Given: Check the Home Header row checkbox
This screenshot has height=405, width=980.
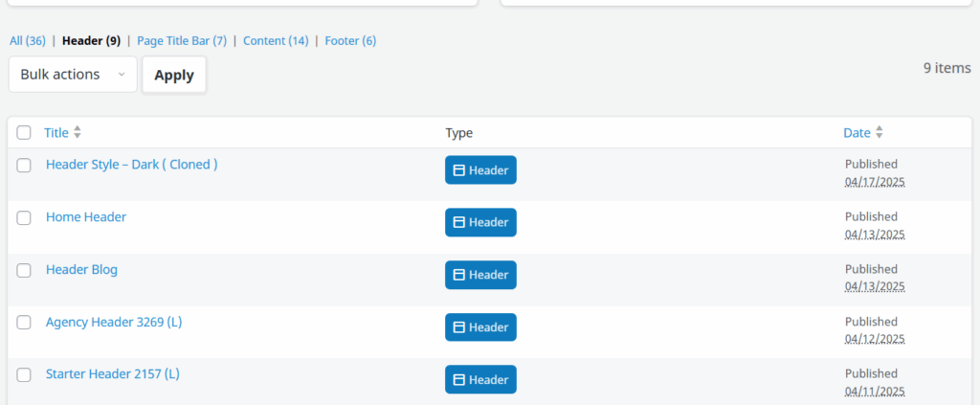Looking at the screenshot, I should pos(24,218).
